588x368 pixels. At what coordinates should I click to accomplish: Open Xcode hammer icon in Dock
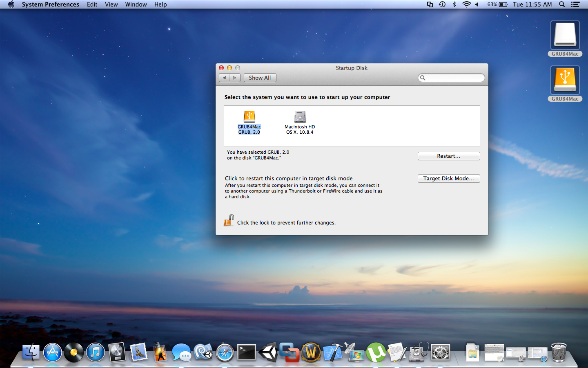pos(333,352)
